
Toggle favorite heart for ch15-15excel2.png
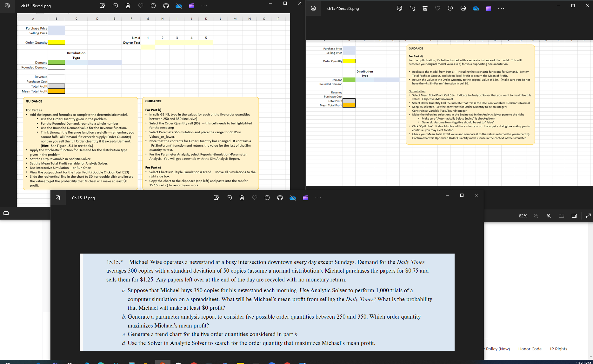tap(438, 9)
